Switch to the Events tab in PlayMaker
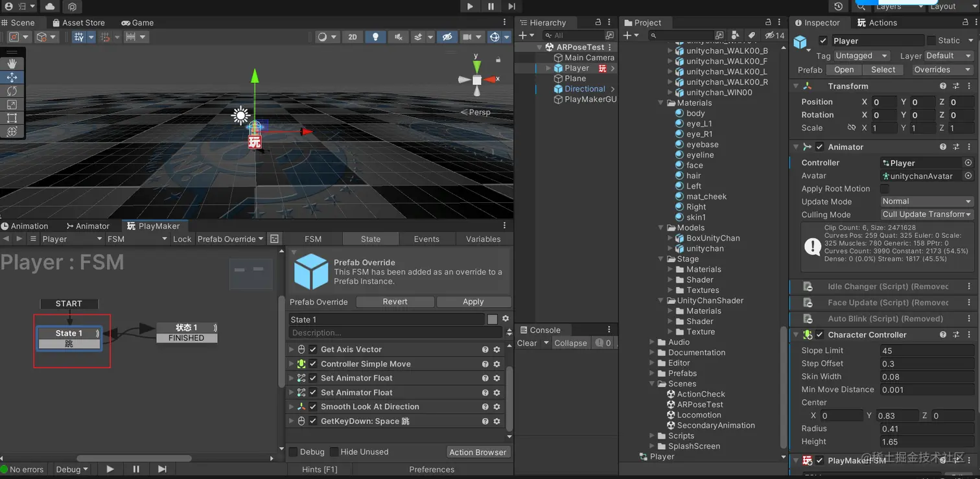 point(426,239)
